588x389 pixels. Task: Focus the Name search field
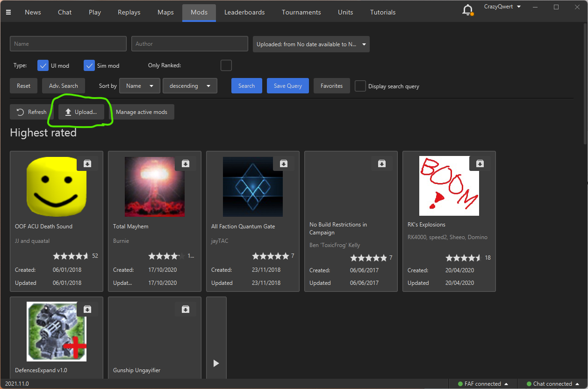click(x=68, y=44)
